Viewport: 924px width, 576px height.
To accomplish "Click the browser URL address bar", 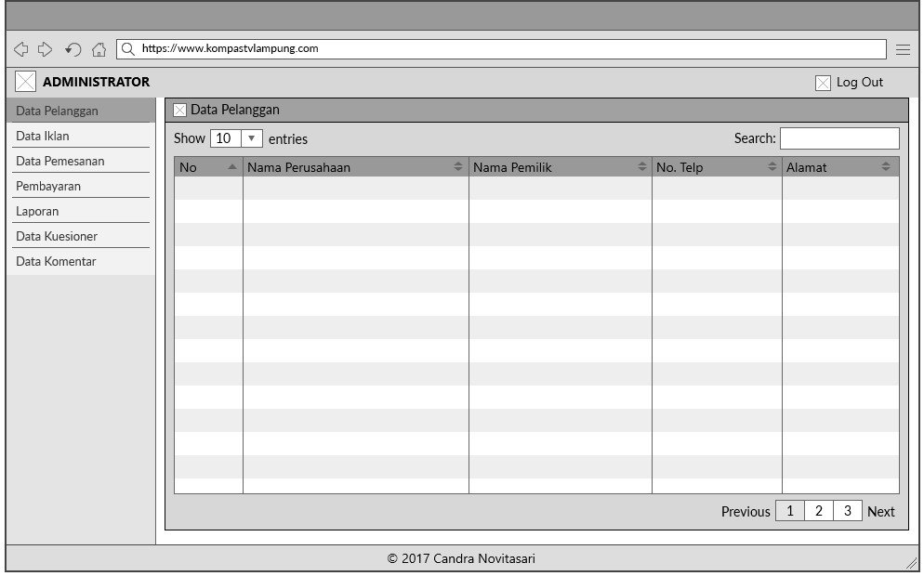I will [502, 49].
